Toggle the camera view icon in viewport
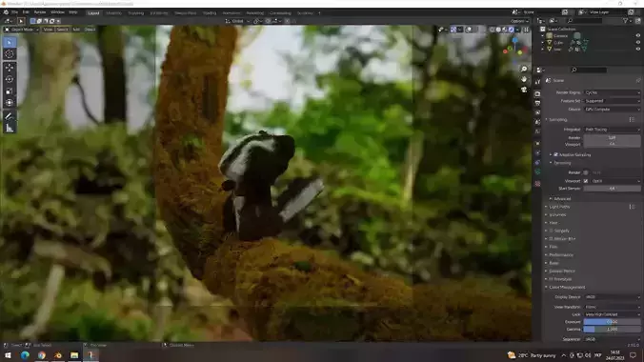 (524, 90)
